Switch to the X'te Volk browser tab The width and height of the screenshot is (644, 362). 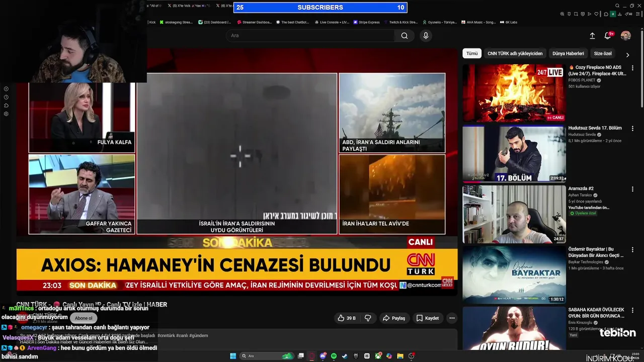(x=190, y=6)
